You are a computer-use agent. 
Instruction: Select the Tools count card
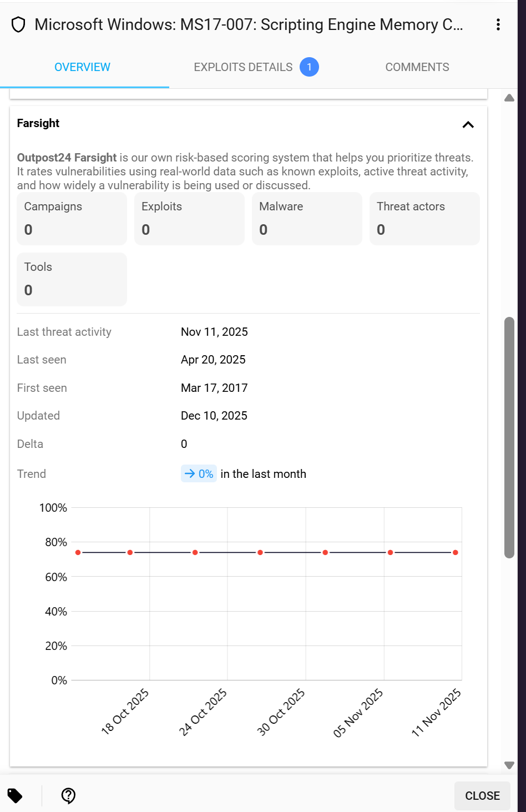coord(72,279)
